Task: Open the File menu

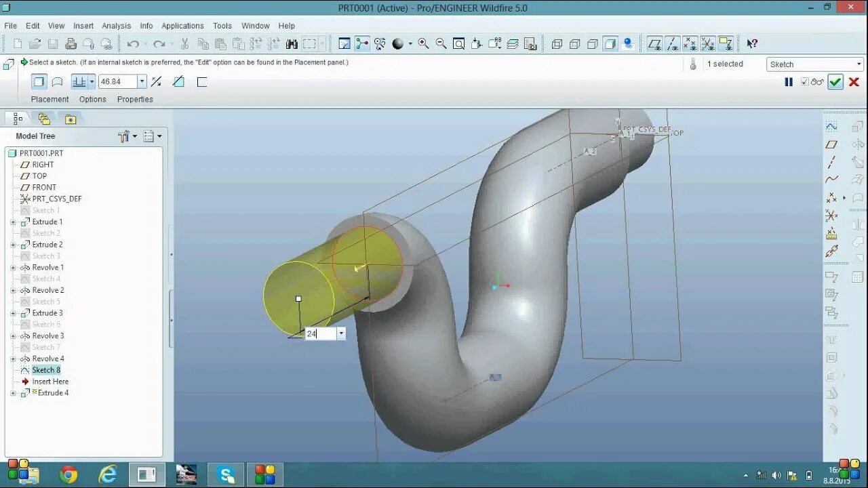Action: pos(11,26)
